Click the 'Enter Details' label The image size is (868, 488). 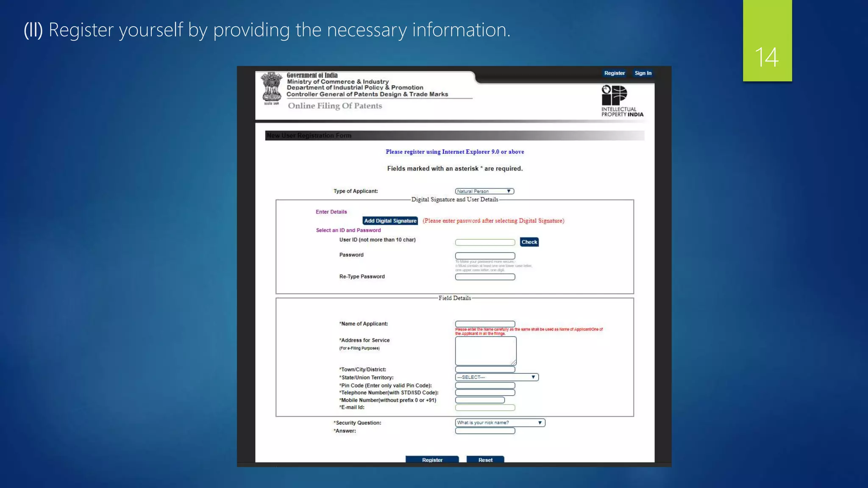point(331,212)
